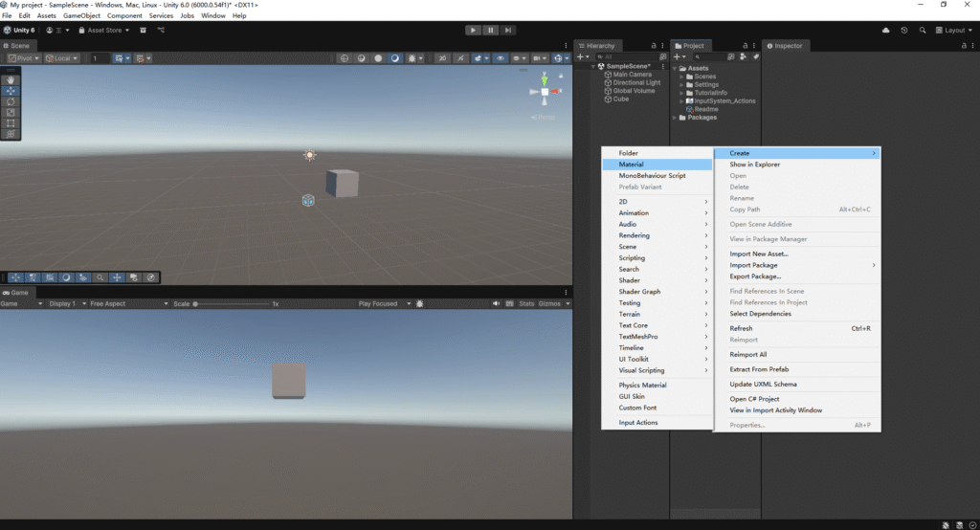Screen dimensions: 980x530
Task: Toggle scene lighting button
Action: 460,58
